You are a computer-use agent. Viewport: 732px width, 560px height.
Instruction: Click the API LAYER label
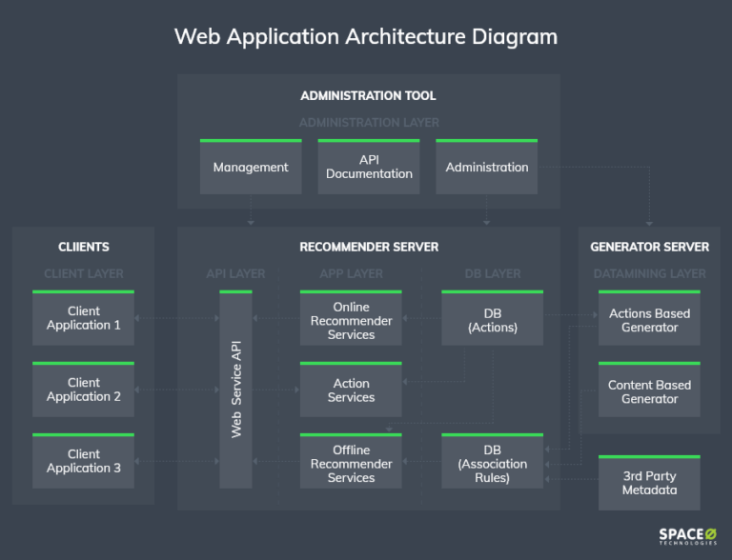[x=235, y=273]
